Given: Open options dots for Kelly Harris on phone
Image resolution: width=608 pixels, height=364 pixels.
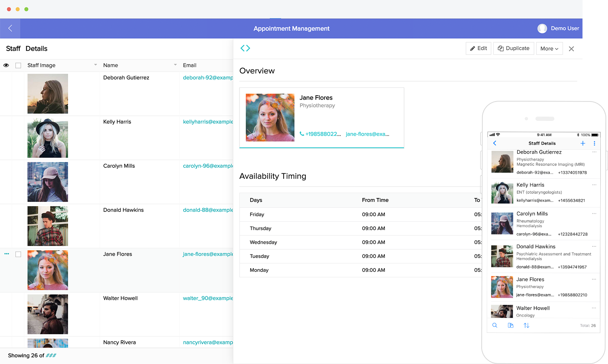Looking at the screenshot, I should pyautogui.click(x=594, y=185).
